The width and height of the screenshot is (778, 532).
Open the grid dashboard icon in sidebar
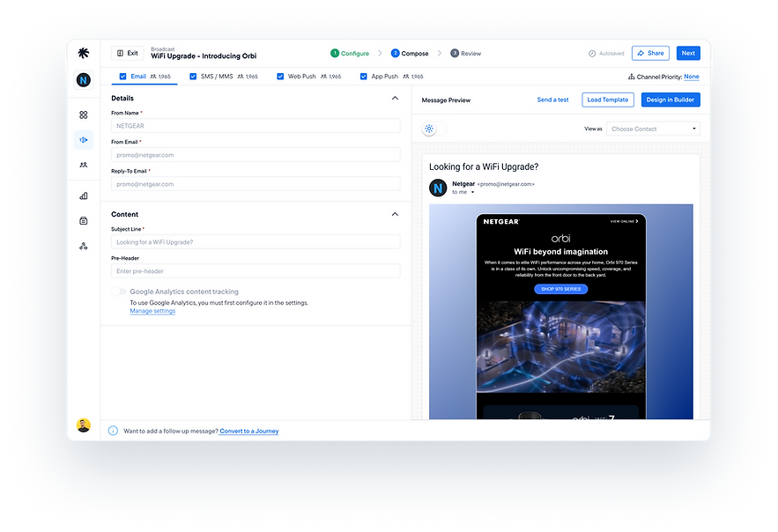(x=83, y=115)
